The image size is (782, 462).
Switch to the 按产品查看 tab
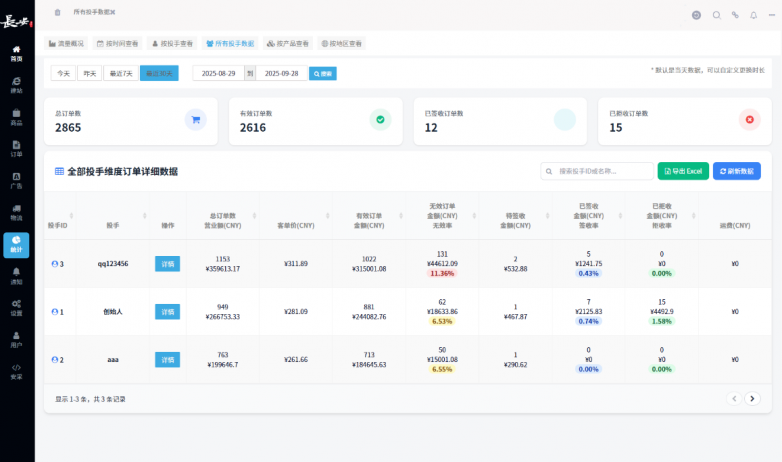point(288,43)
